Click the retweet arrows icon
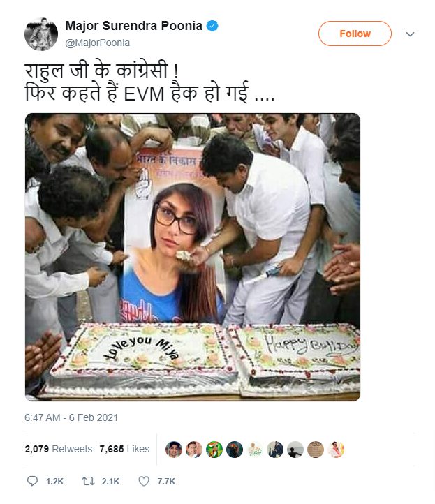Screen dimensions: 435x504 point(88,481)
